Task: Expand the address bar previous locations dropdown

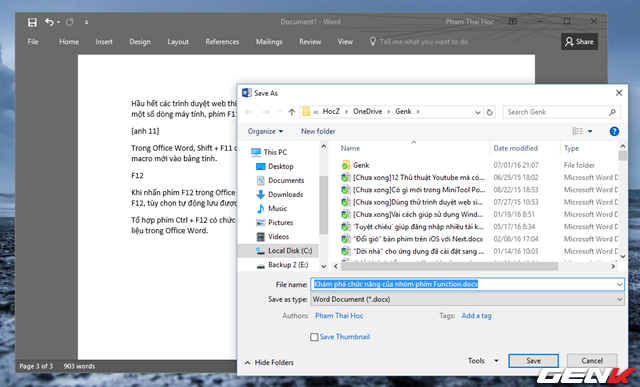Action: click(x=478, y=112)
